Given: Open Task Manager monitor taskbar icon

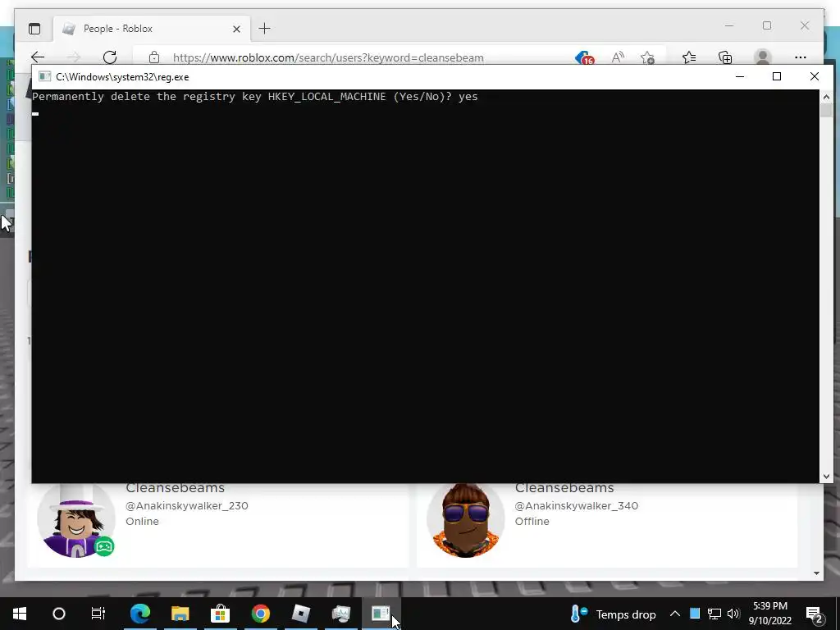Looking at the screenshot, I should (x=340, y=614).
